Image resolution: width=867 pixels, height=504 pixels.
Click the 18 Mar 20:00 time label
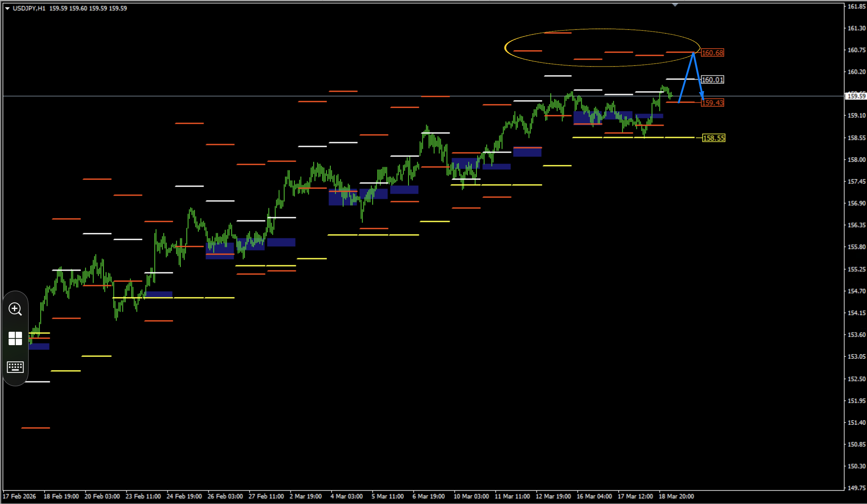[676, 496]
